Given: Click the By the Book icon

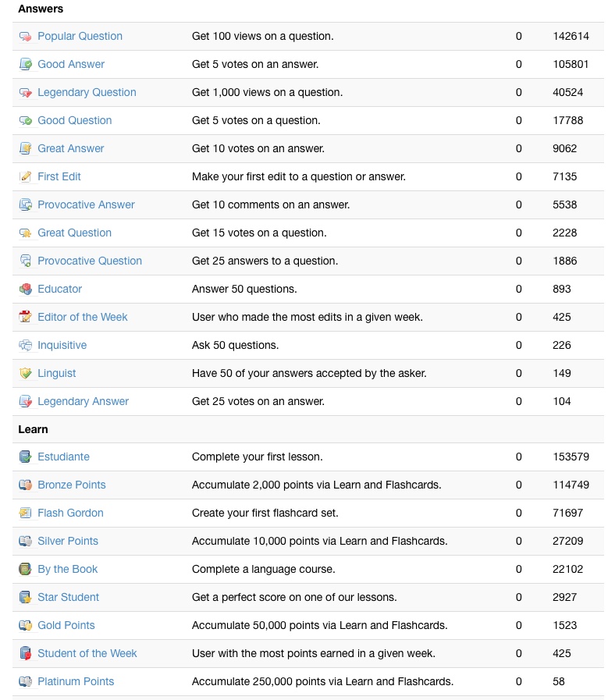Looking at the screenshot, I should [x=25, y=570].
